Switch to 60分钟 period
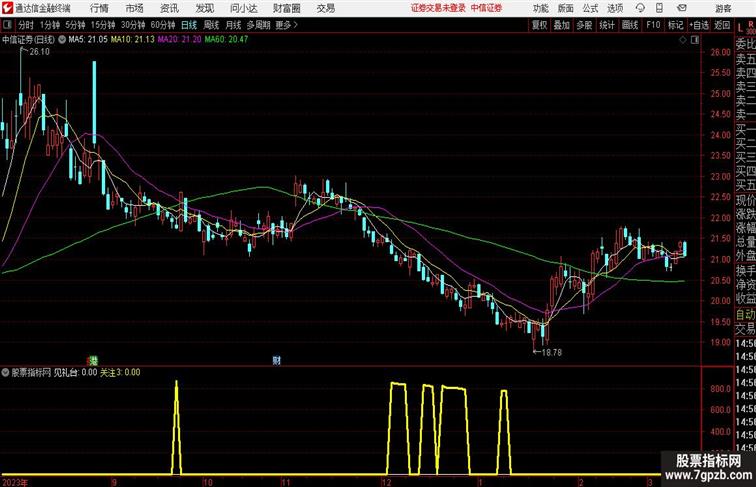This screenshot has width=756, height=487. pos(163,25)
